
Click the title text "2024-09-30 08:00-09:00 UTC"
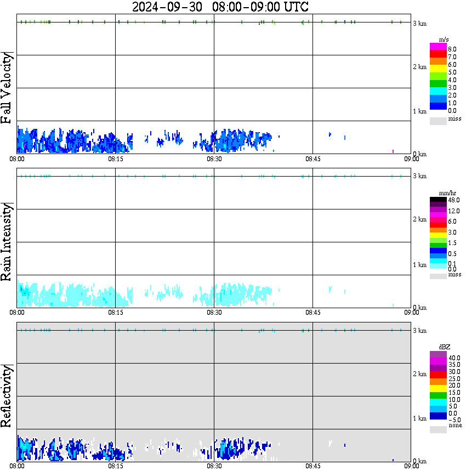click(220, 7)
